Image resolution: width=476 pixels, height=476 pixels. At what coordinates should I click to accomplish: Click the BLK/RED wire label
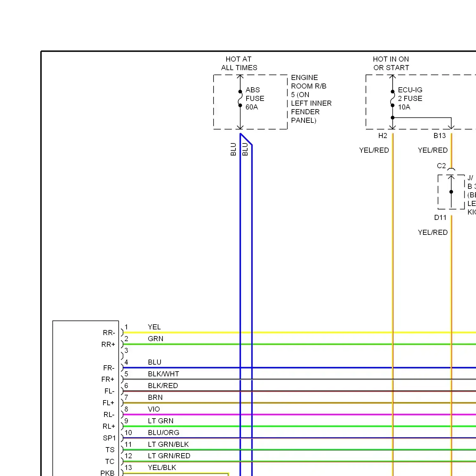click(x=163, y=386)
